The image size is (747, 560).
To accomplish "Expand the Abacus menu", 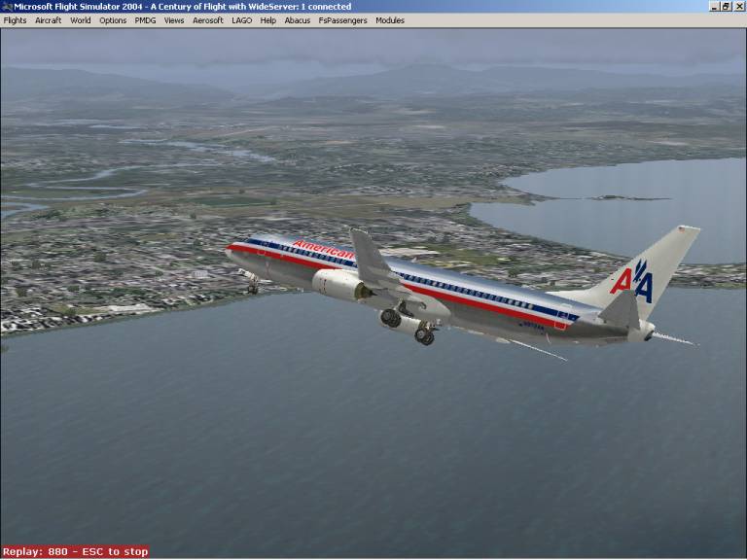I will (298, 20).
